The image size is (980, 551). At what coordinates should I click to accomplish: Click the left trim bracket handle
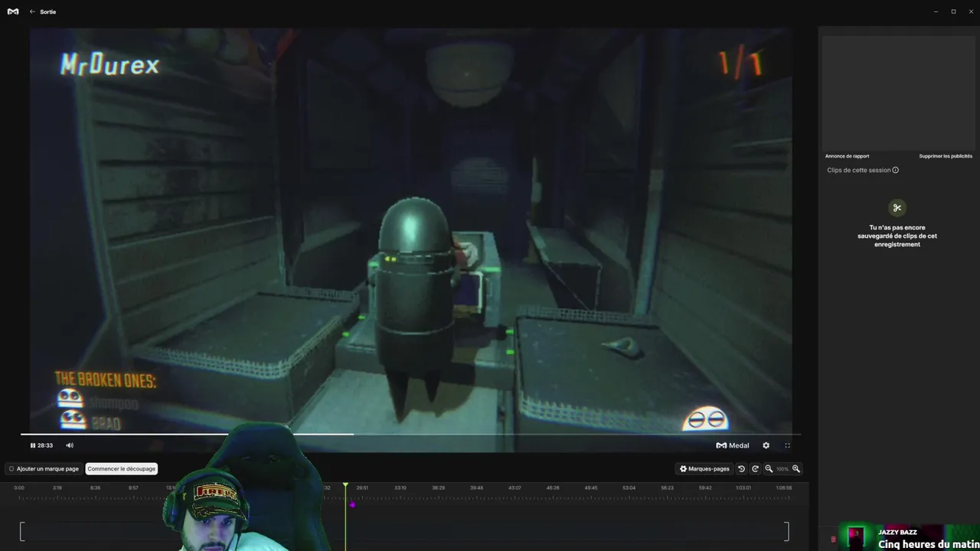(x=22, y=531)
